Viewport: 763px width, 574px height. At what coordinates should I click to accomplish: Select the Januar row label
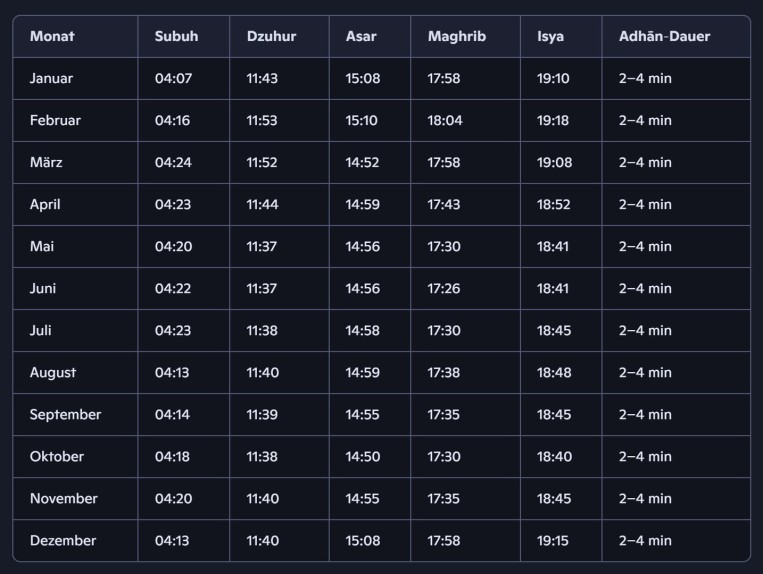tap(51, 78)
